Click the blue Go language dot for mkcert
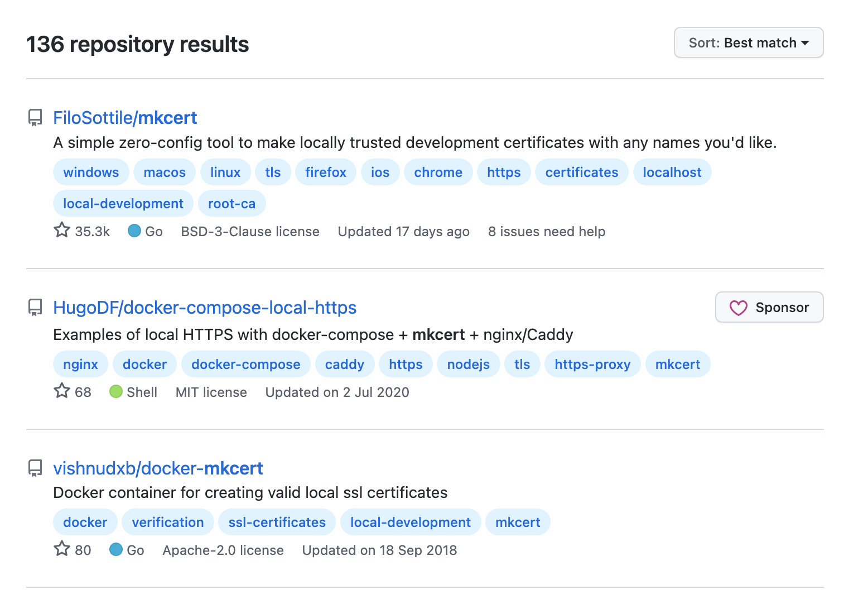 [134, 231]
